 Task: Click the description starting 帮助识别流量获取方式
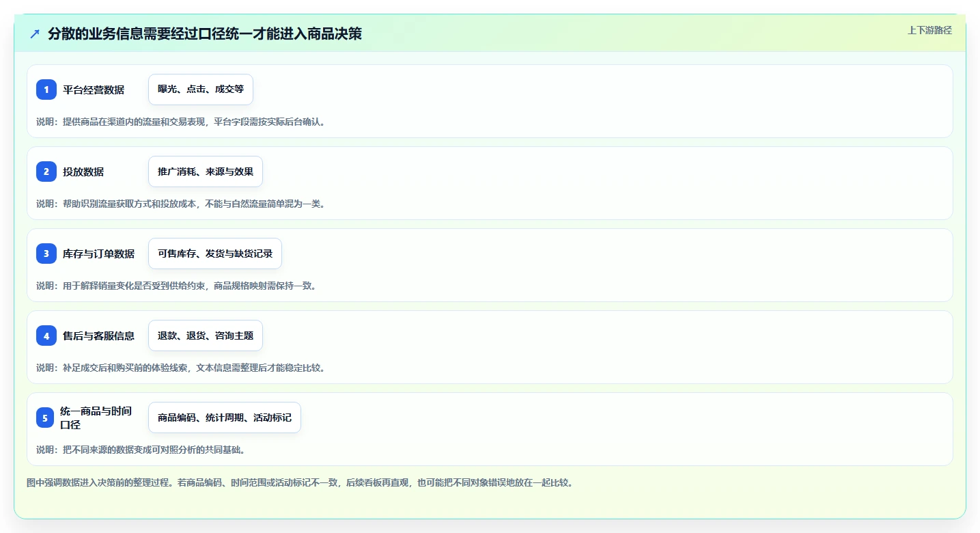(x=181, y=204)
